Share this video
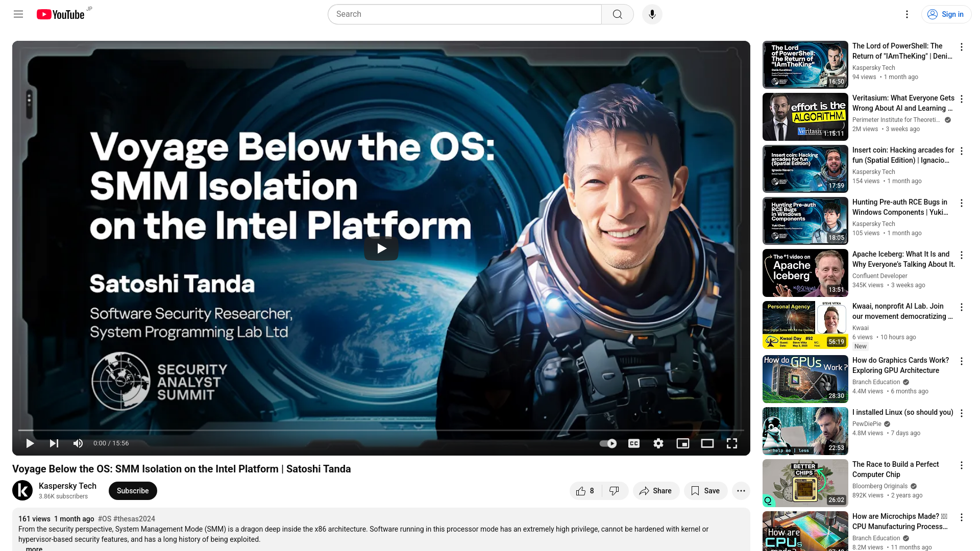 (656, 491)
